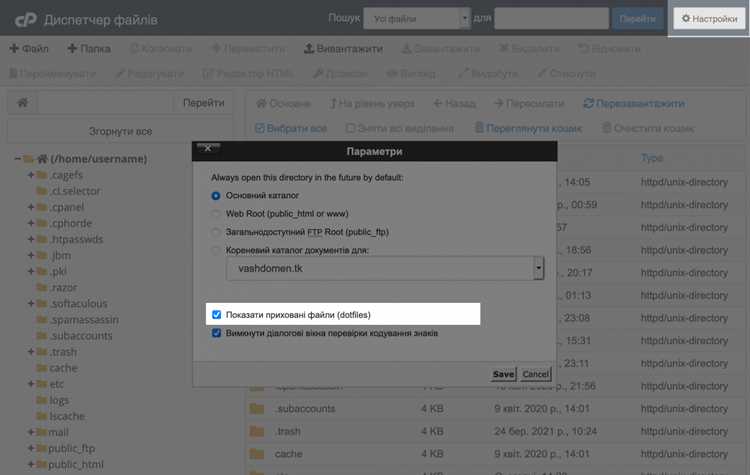Click the home icon beside path field
Screen dimensions: 750x475
pos(22,102)
